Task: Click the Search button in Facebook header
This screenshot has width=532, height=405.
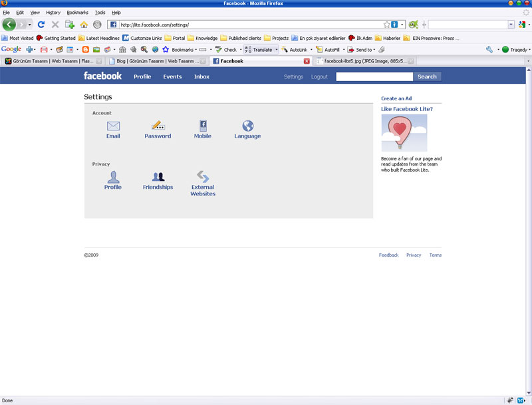Action: point(427,76)
